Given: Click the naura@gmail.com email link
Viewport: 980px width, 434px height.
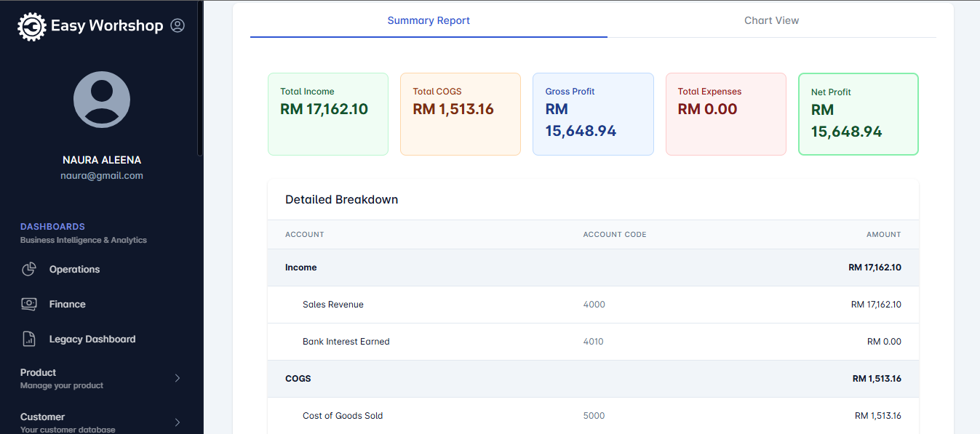Looking at the screenshot, I should [101, 175].
